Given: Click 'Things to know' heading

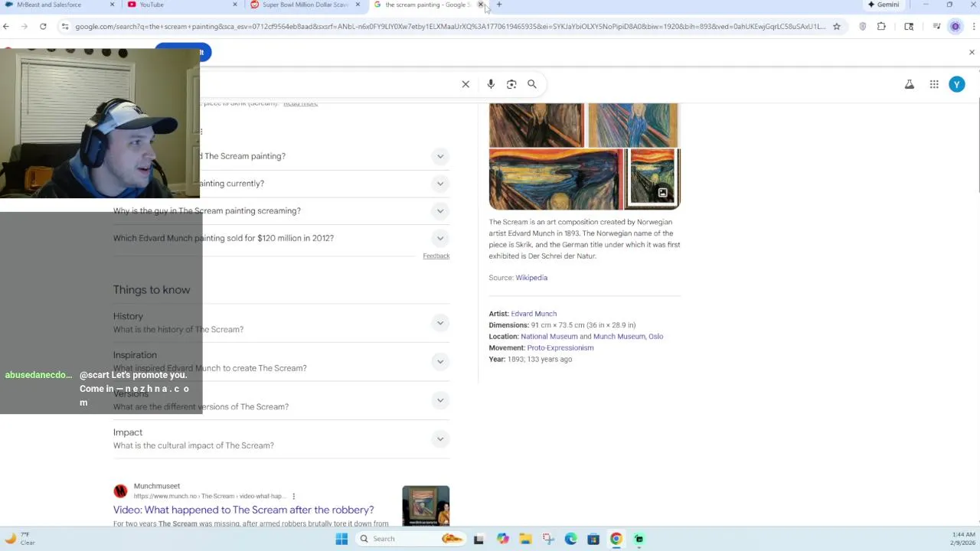Looking at the screenshot, I should pyautogui.click(x=152, y=290).
